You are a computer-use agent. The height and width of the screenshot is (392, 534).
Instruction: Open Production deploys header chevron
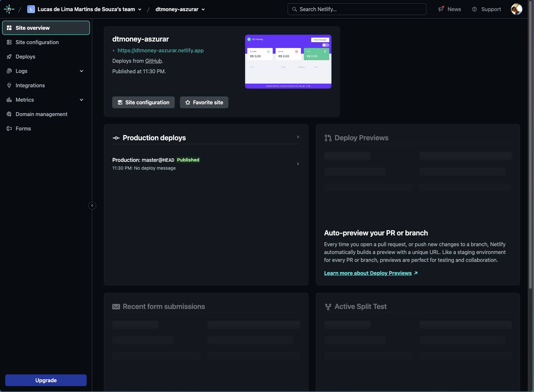click(x=298, y=137)
